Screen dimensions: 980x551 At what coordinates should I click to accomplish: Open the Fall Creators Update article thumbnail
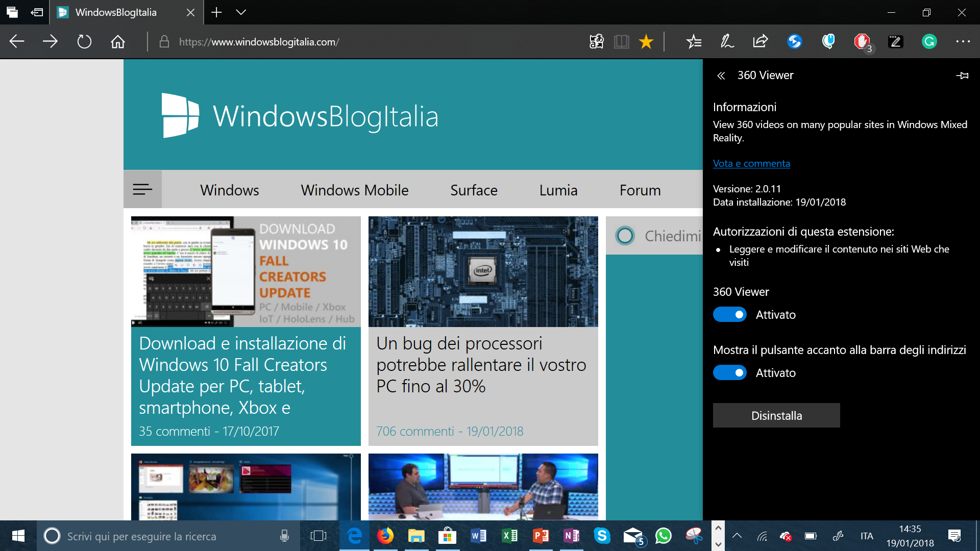[x=246, y=271]
